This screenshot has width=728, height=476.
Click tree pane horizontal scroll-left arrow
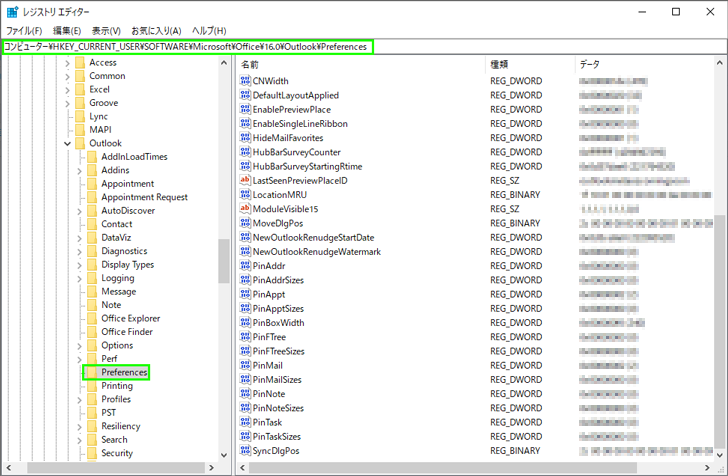8,468
